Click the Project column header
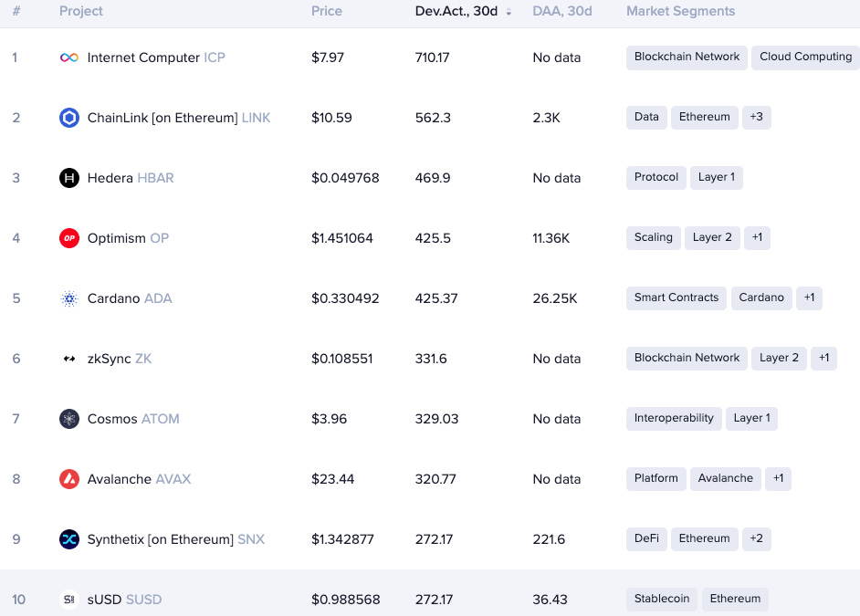The image size is (860, 616). (80, 12)
